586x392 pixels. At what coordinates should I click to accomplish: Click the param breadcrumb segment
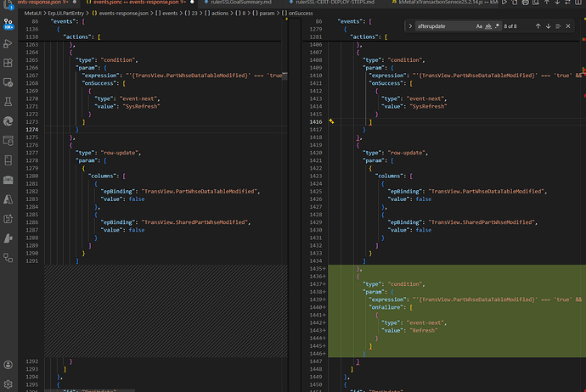[x=263, y=13]
